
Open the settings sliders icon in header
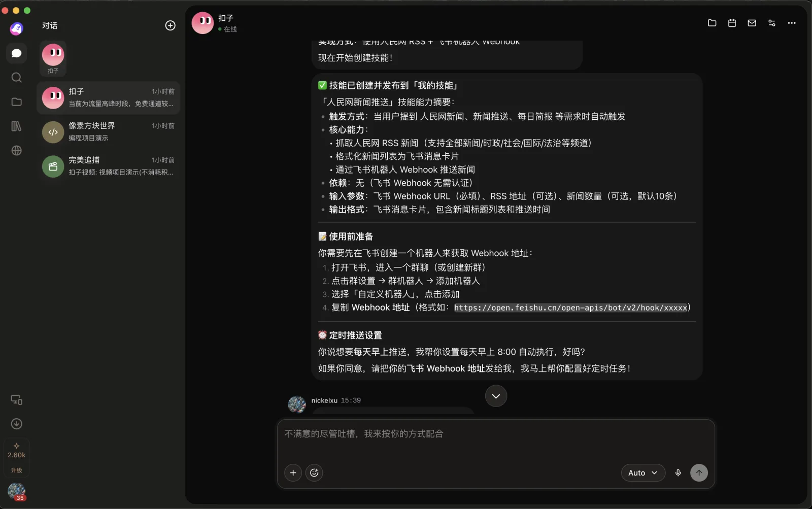772,23
